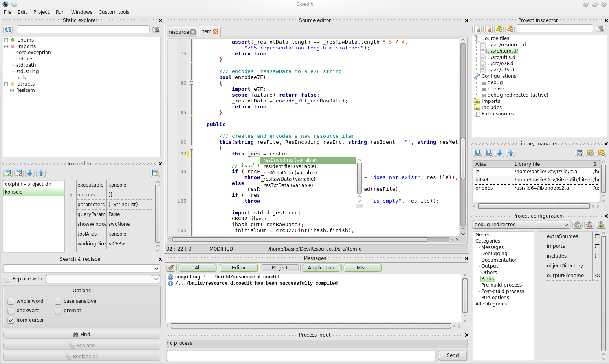The width and height of the screenshot is (609, 364).
Task: Expand the Enums node in Static explorer
Action: coord(6,40)
